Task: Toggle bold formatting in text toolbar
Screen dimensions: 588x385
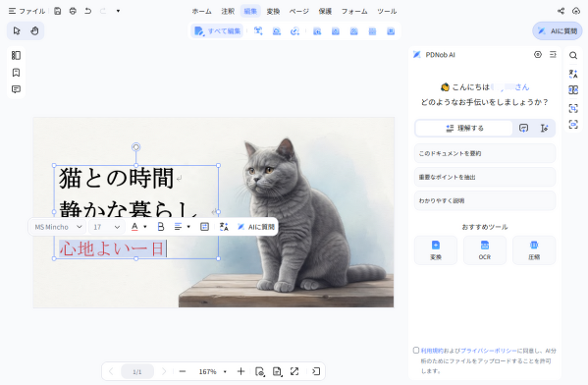Action: click(161, 227)
